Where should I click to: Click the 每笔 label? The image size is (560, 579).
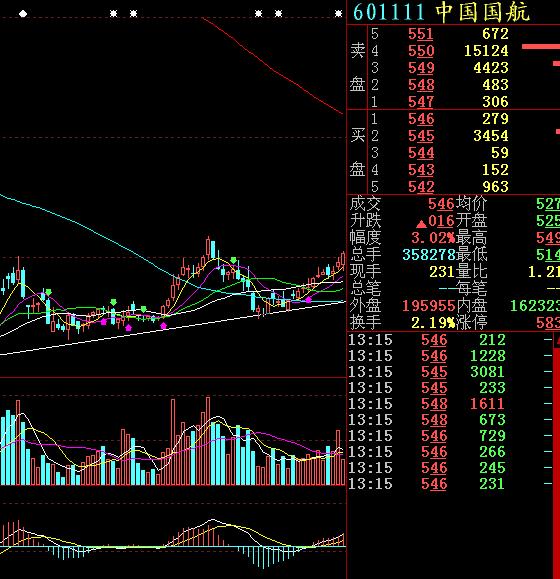tap(471, 289)
